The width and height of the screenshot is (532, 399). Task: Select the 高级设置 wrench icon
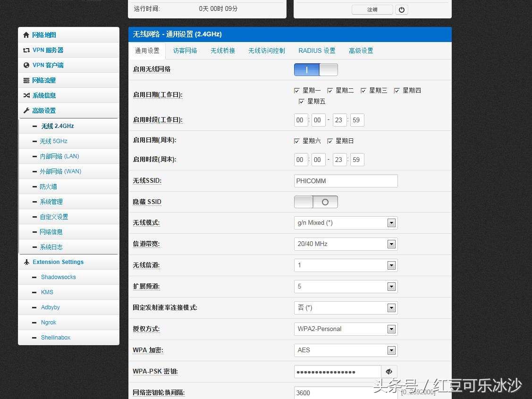pos(26,110)
